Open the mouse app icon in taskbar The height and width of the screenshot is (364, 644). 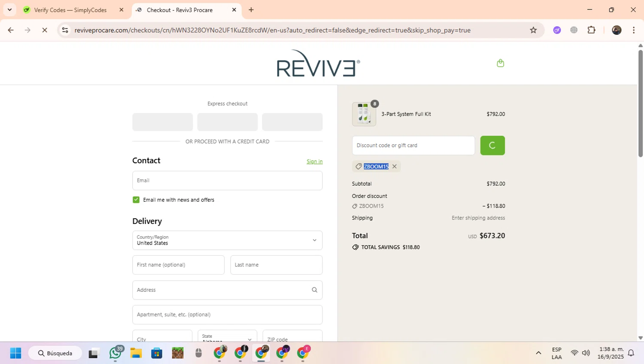[198, 353]
